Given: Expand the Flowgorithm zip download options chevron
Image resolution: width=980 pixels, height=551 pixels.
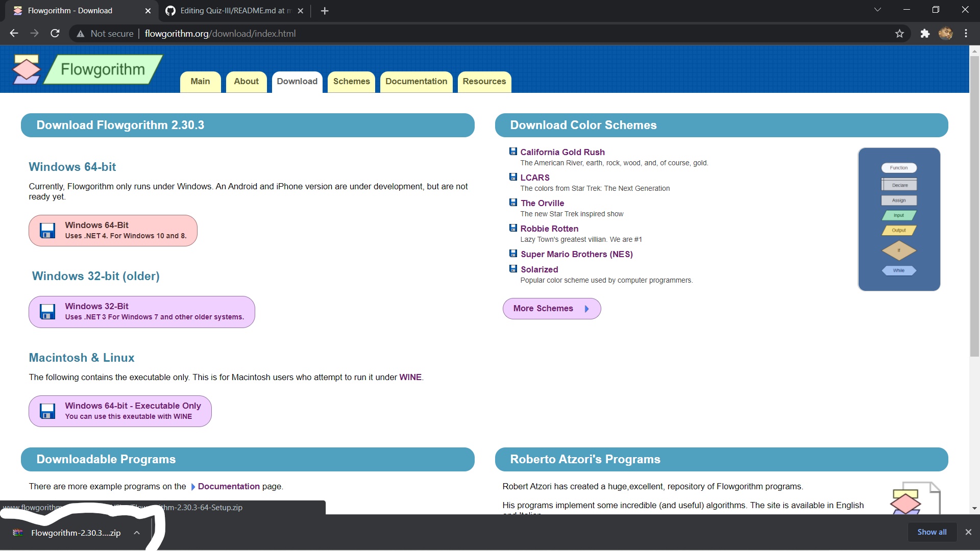Looking at the screenshot, I should tap(137, 533).
